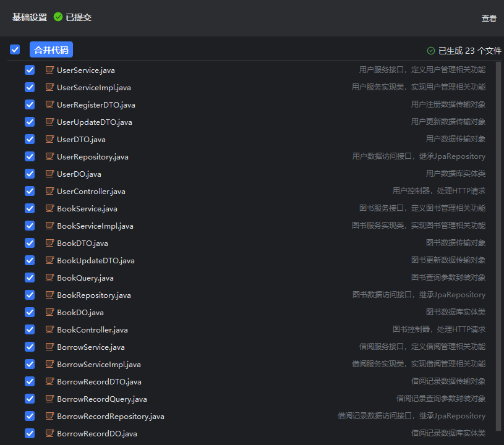Click the Java icon next to BookQuery.java
This screenshot has width=504, height=445.
tap(49, 278)
